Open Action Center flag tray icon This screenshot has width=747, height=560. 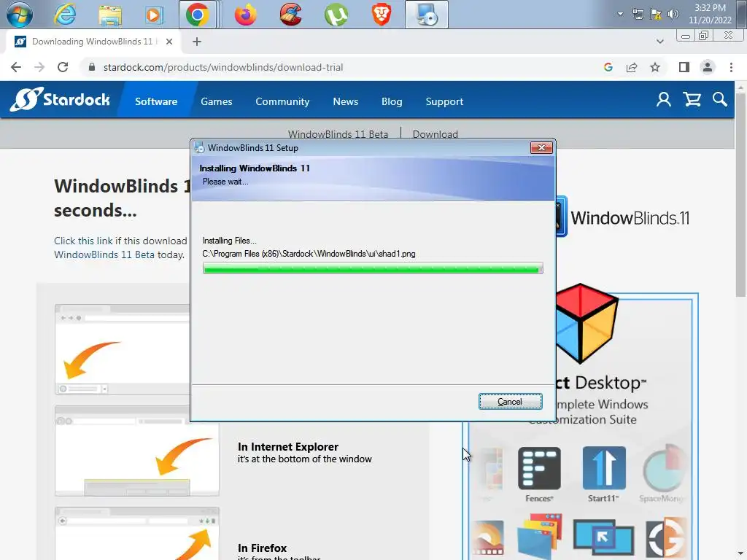pos(656,14)
